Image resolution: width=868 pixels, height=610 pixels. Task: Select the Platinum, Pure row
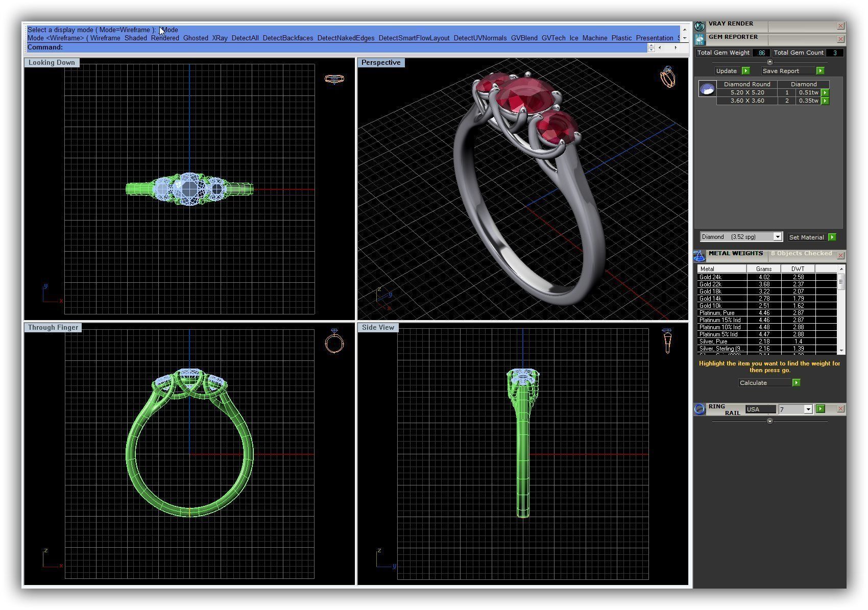pyautogui.click(x=767, y=313)
